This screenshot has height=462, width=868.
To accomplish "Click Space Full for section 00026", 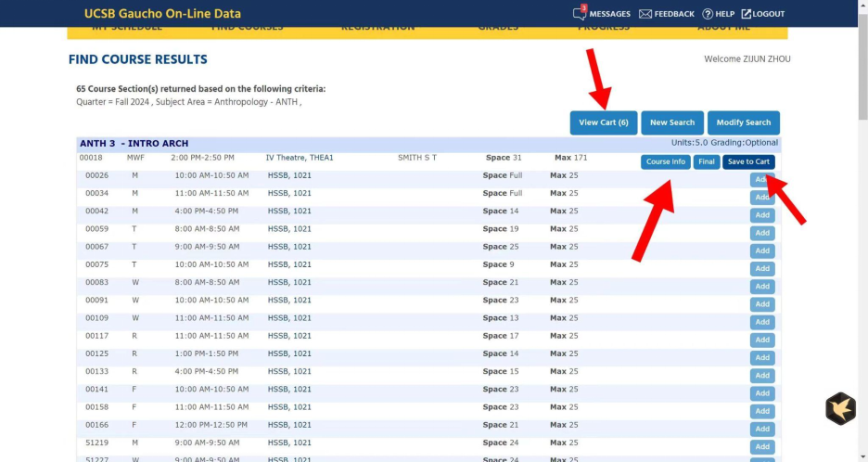I will point(502,175).
